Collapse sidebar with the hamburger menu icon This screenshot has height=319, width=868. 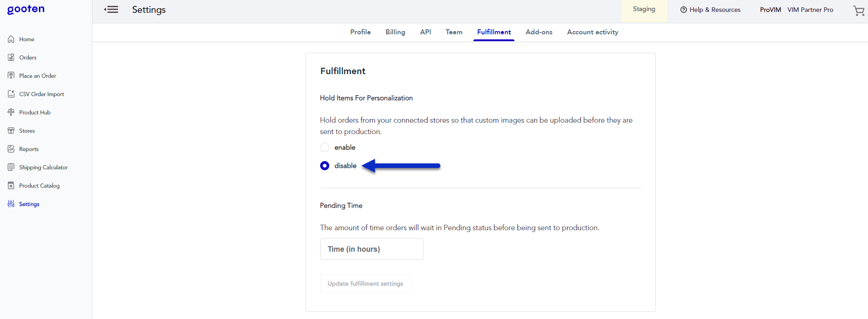click(x=111, y=10)
